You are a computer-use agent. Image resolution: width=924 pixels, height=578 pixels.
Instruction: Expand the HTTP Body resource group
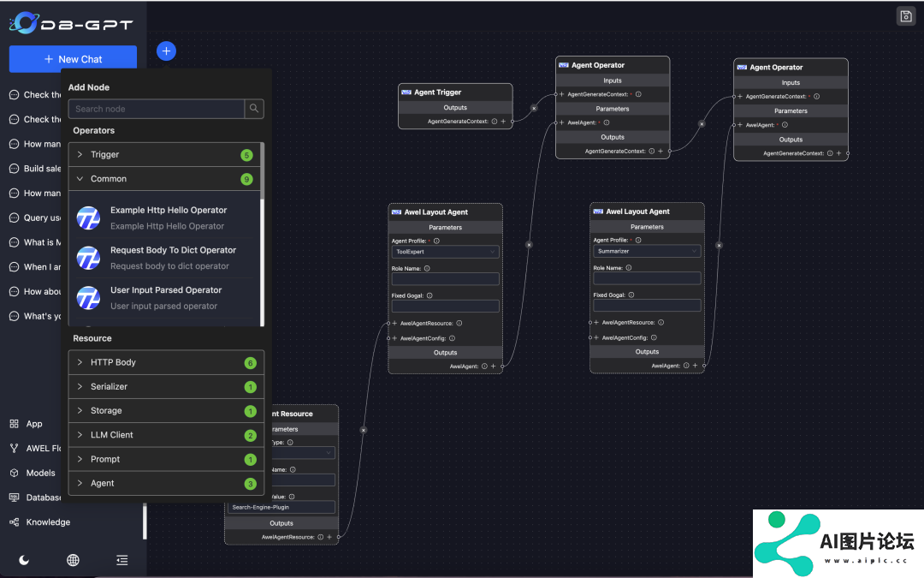click(x=166, y=363)
